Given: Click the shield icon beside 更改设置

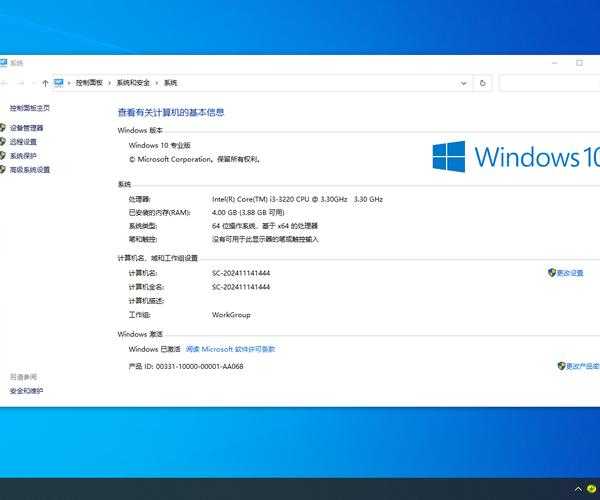Looking at the screenshot, I should click(551, 273).
